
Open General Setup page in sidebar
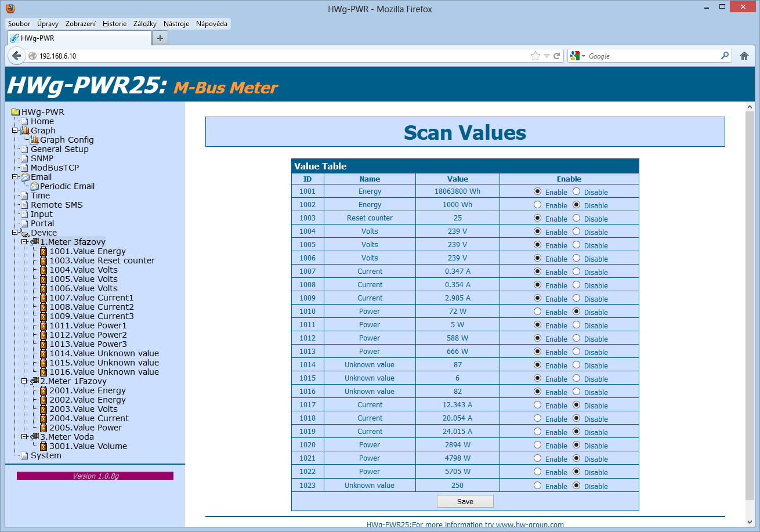60,149
